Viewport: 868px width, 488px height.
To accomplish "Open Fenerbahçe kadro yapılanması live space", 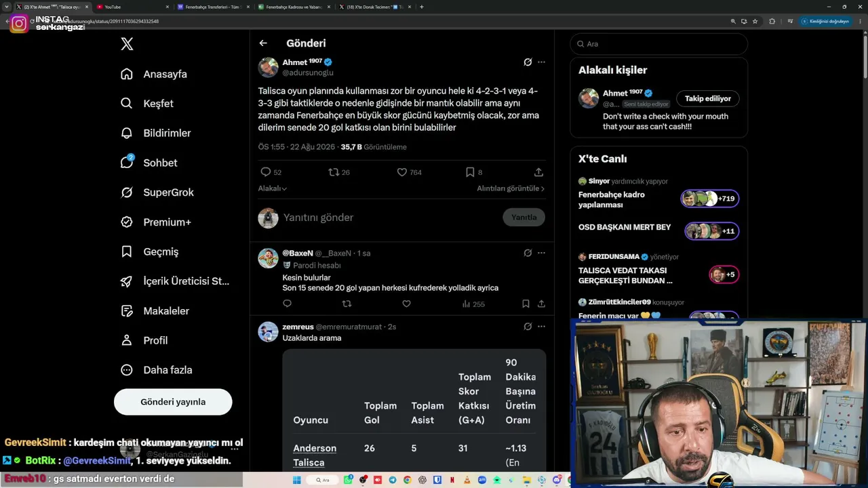I will [658, 199].
